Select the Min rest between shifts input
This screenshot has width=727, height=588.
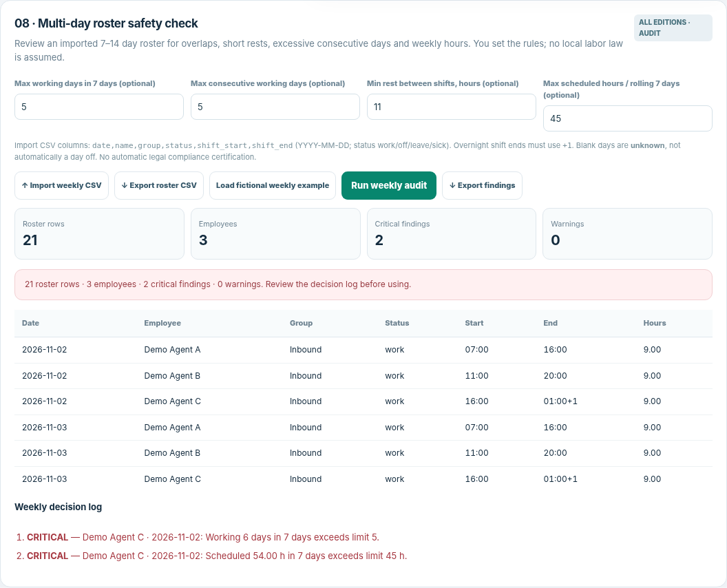tap(452, 107)
